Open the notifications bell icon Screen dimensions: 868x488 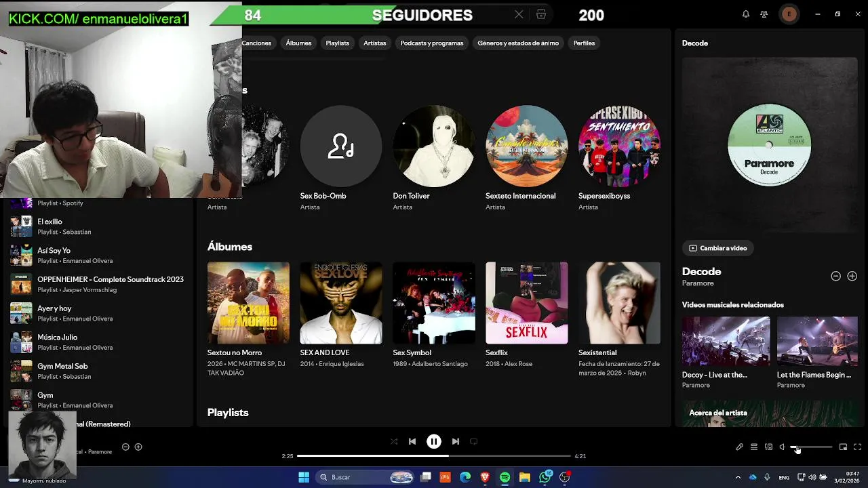(746, 14)
